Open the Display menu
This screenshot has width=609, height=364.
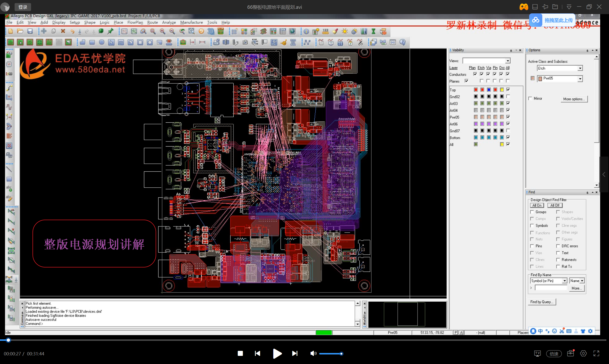[59, 22]
